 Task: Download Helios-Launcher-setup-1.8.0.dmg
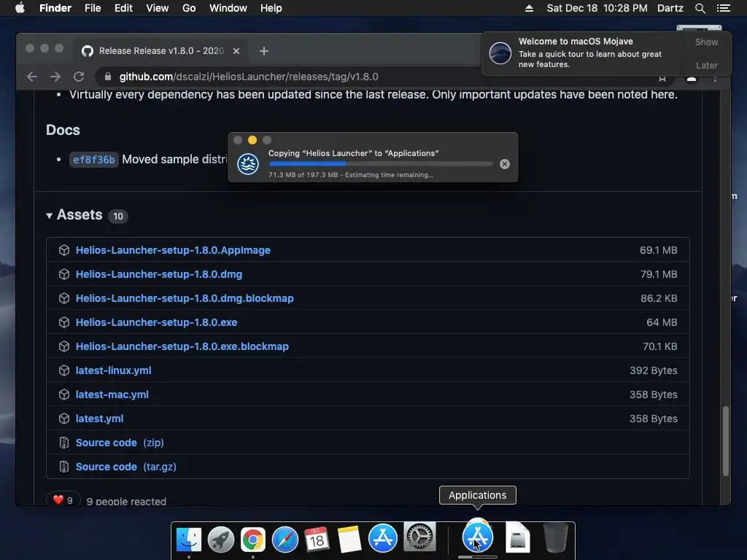pos(158,274)
